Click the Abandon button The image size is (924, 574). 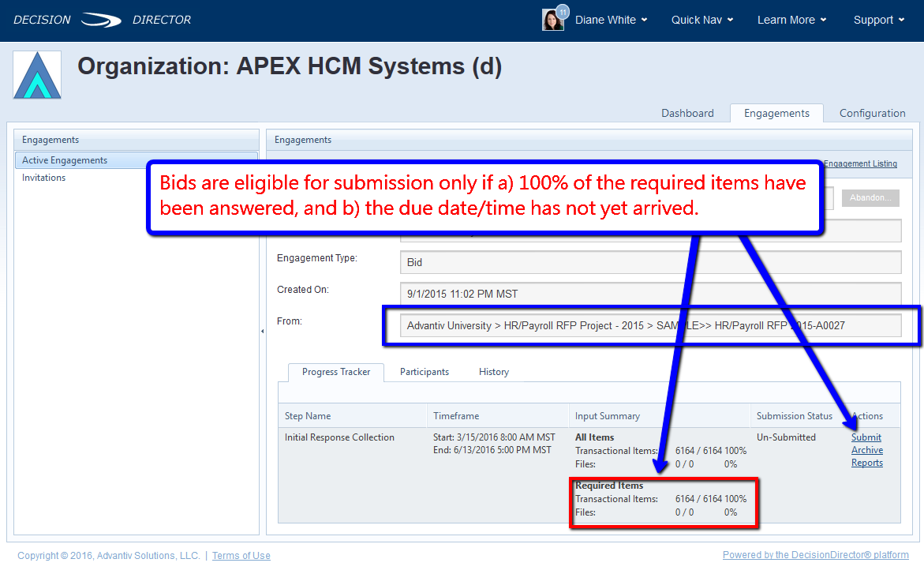click(x=870, y=197)
